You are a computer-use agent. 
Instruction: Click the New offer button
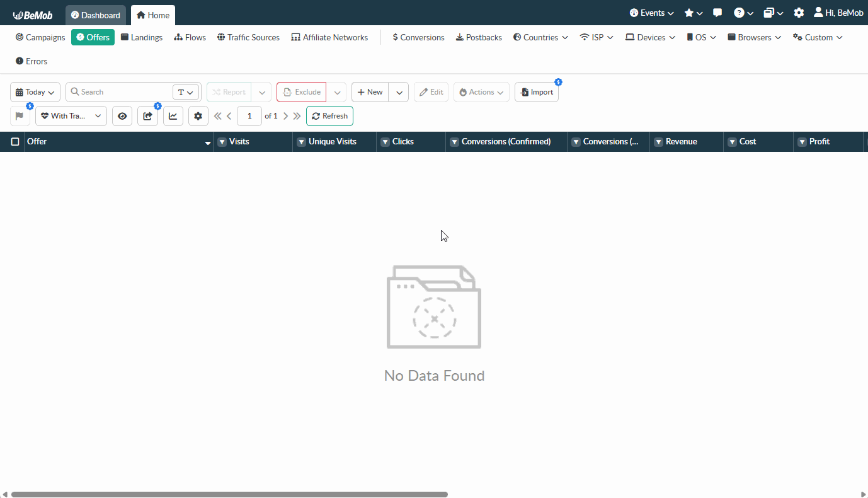370,92
